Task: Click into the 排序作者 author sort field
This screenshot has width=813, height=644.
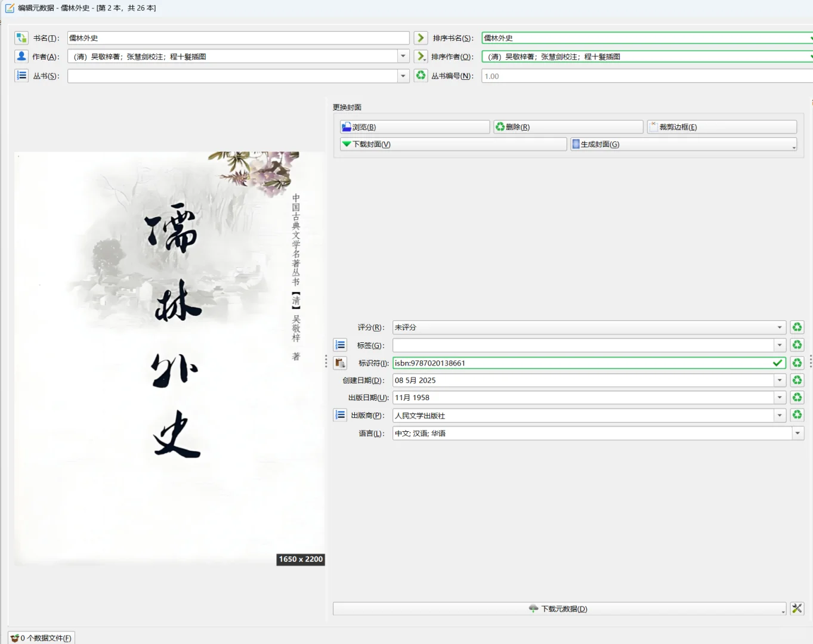Action: pyautogui.click(x=647, y=57)
